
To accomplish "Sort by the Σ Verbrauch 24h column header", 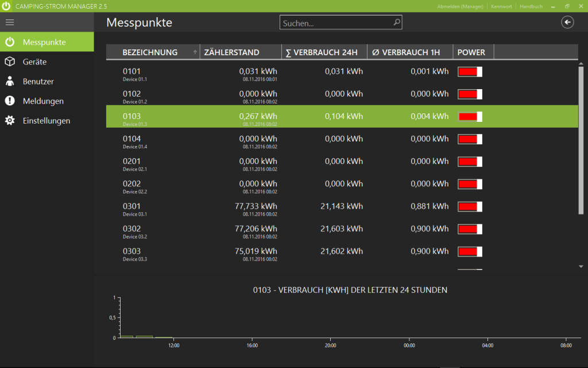I will [324, 52].
